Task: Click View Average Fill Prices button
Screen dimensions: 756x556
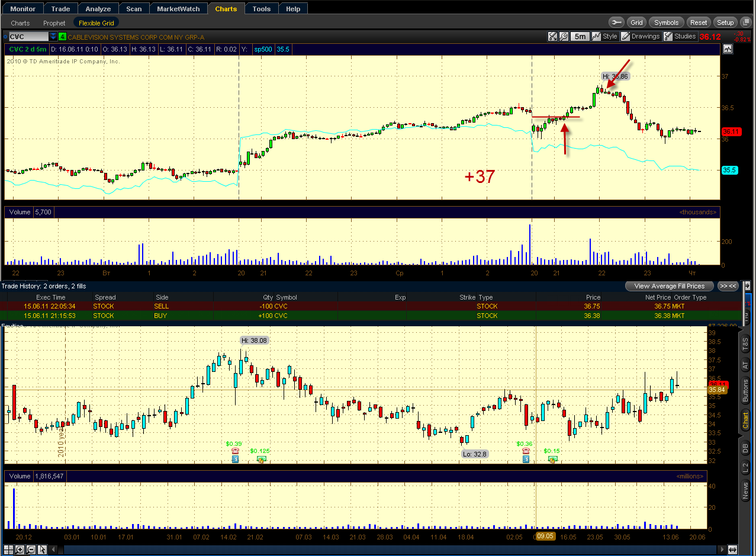Action: pos(670,286)
